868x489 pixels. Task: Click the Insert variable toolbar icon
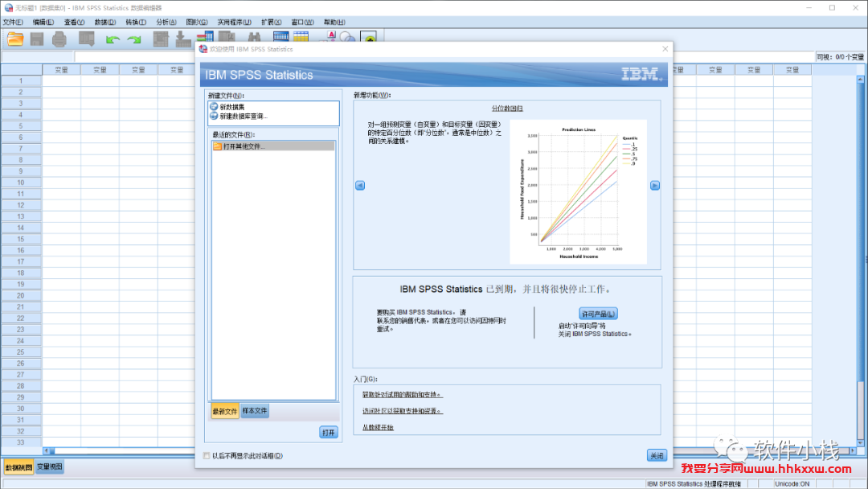click(301, 37)
